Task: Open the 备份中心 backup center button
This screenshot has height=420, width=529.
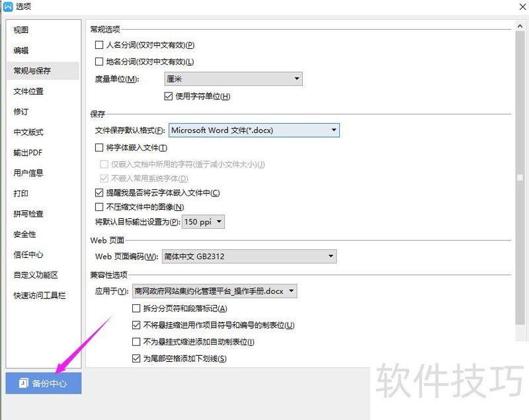Action: click(x=44, y=383)
